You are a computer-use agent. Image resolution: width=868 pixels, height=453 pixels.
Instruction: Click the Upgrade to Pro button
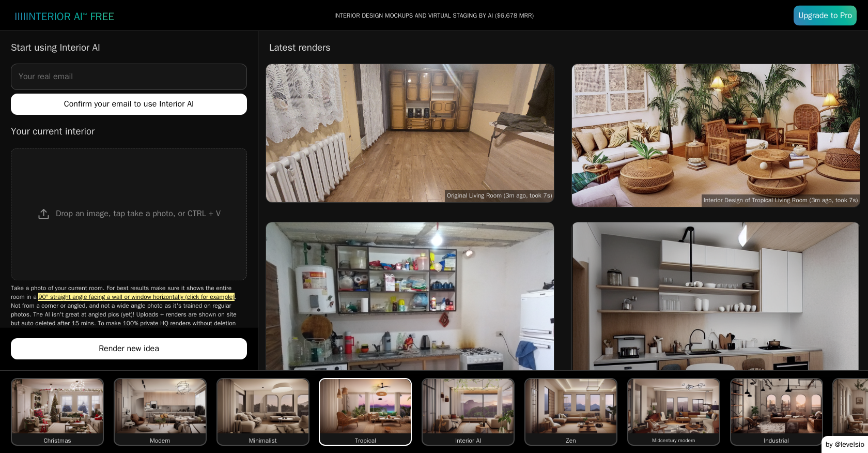coord(825,16)
